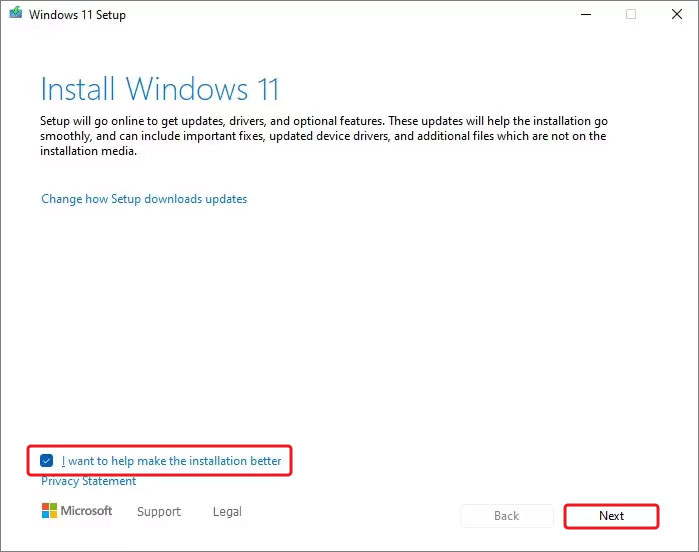The width and height of the screenshot is (699, 552).
Task: Click the Next button
Action: click(611, 516)
